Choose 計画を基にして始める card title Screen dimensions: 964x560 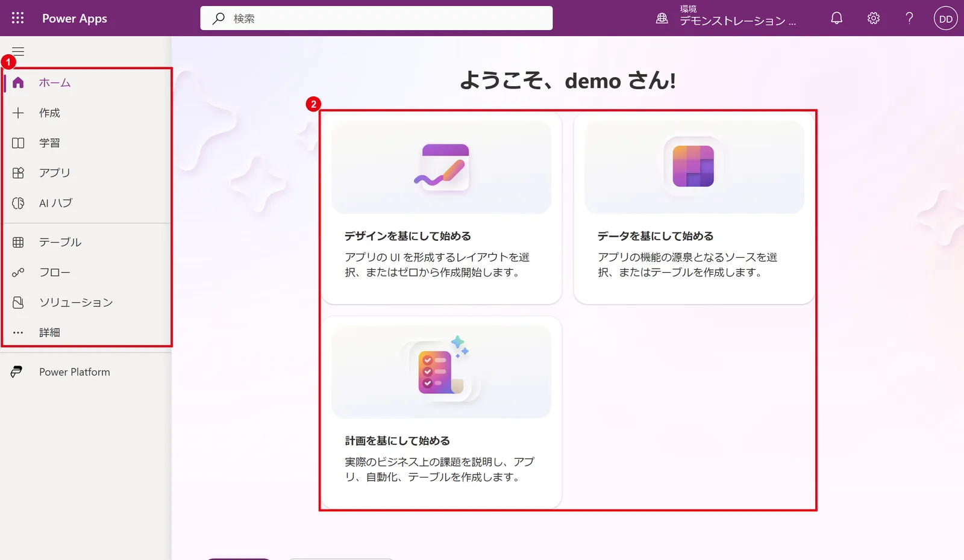pos(398,441)
